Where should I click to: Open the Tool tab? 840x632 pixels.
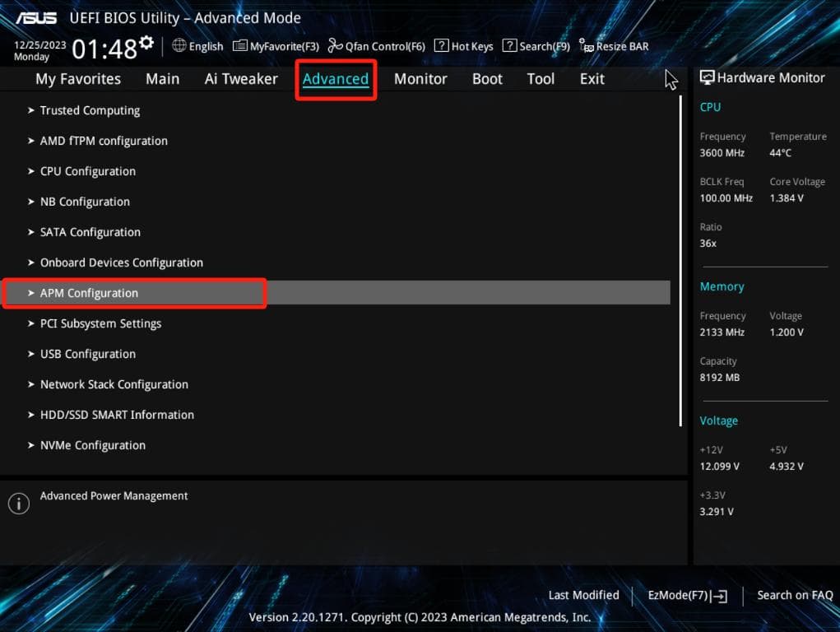[x=541, y=79]
